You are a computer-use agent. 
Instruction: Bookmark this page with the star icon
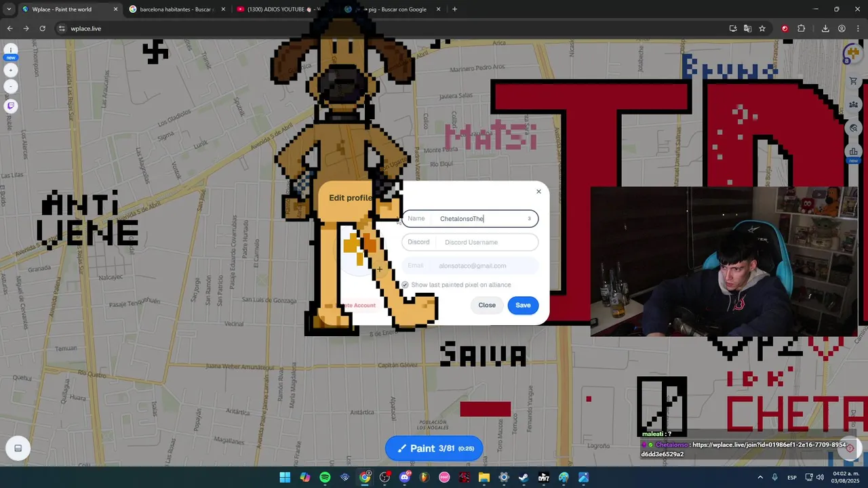pos(762,28)
